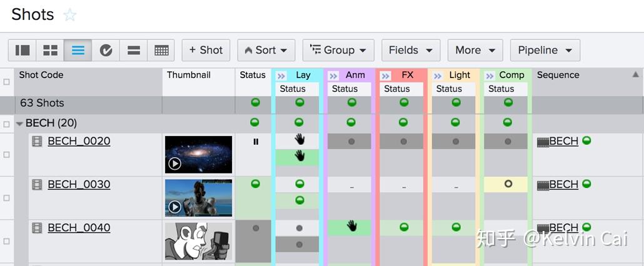Play the BECH_0020 galaxy thumbnail
The image size is (644, 266).
pyautogui.click(x=174, y=164)
